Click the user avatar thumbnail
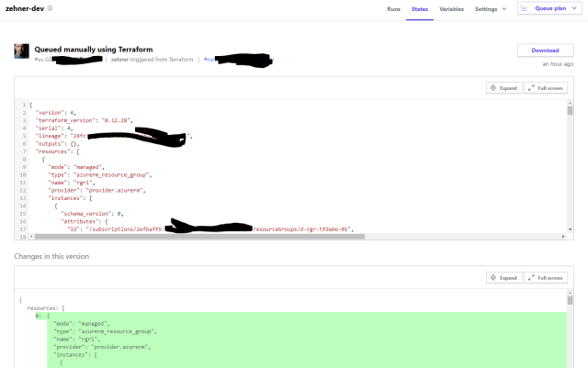This screenshot has width=588, height=368. pos(21,51)
